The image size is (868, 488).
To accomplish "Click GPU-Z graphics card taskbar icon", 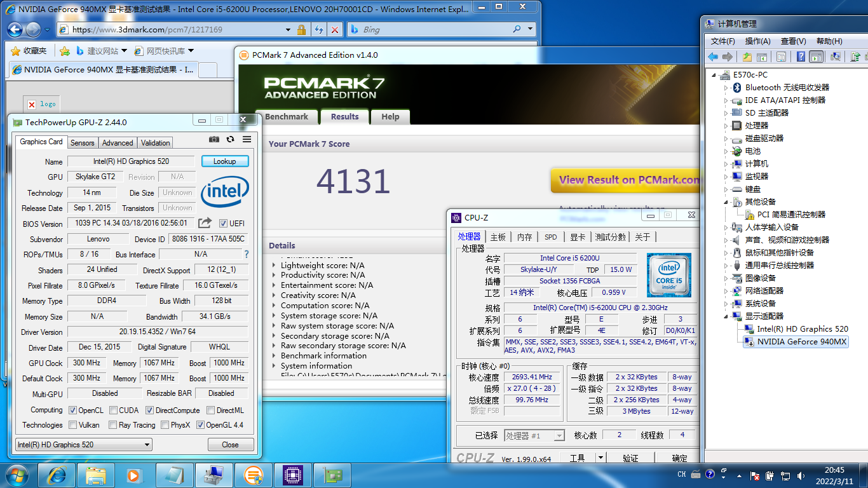I will click(x=332, y=475).
